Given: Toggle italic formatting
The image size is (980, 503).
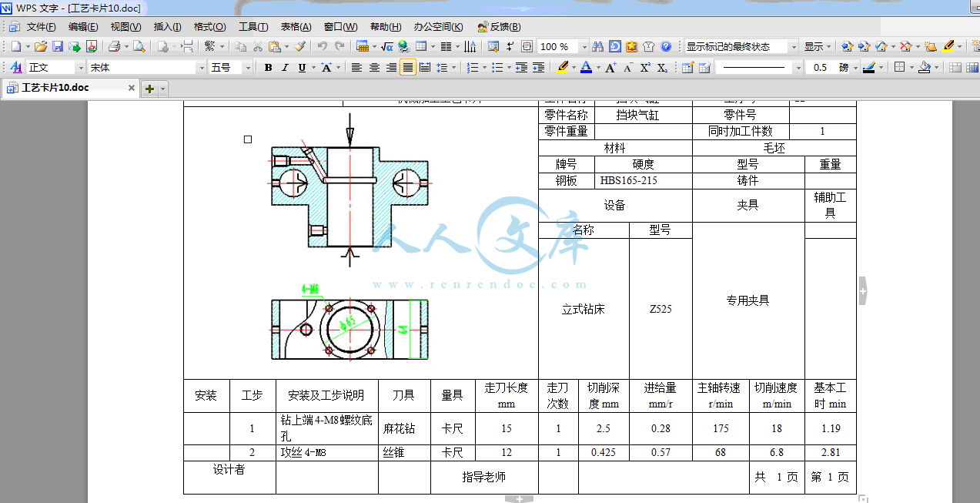Looking at the screenshot, I should [x=285, y=67].
